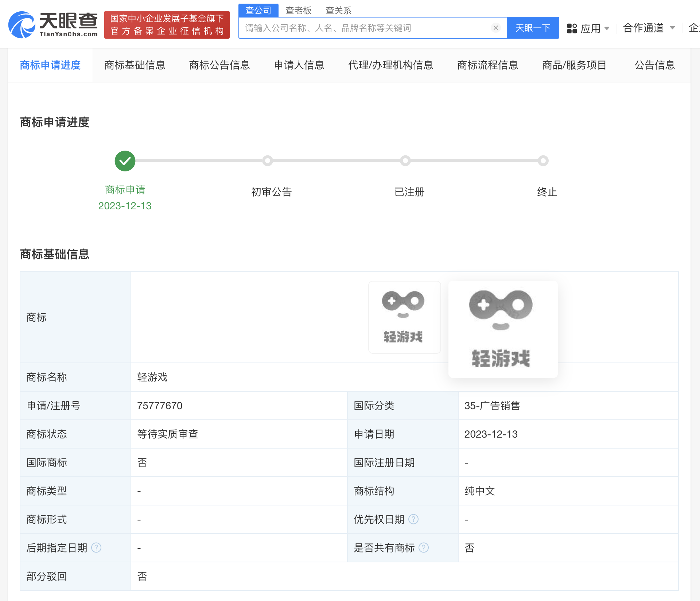Image resolution: width=700 pixels, height=601 pixels.
Task: Switch search mode to 查老板
Action: tap(298, 10)
